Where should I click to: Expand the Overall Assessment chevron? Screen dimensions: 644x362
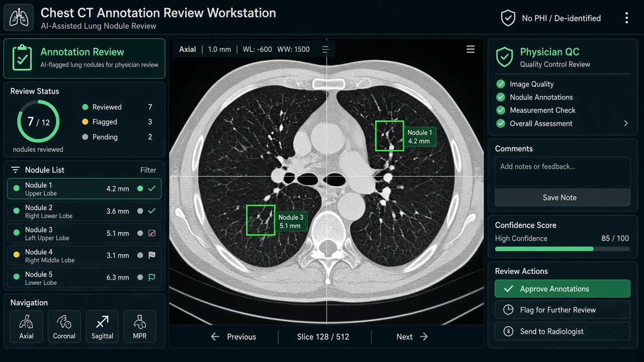pos(626,123)
